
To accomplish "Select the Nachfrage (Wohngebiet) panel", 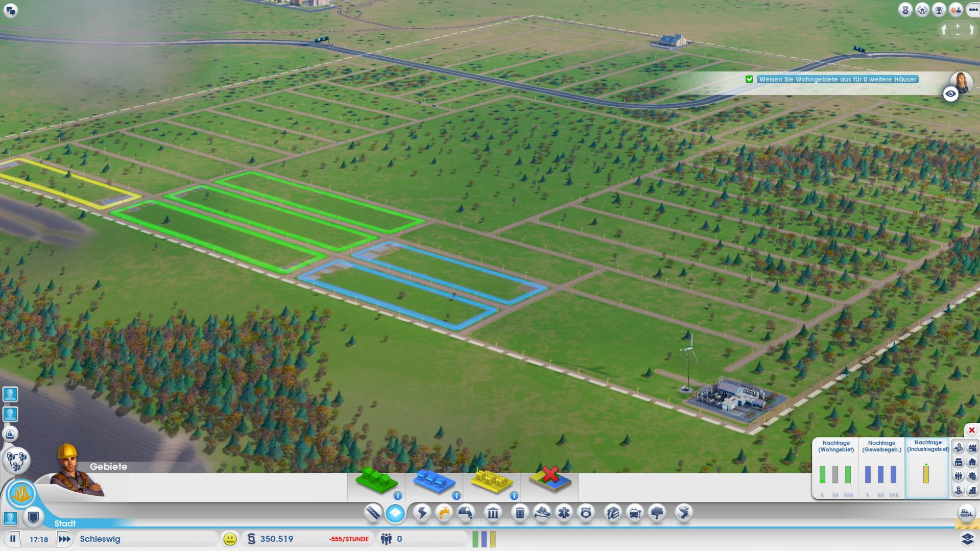I will pyautogui.click(x=835, y=468).
